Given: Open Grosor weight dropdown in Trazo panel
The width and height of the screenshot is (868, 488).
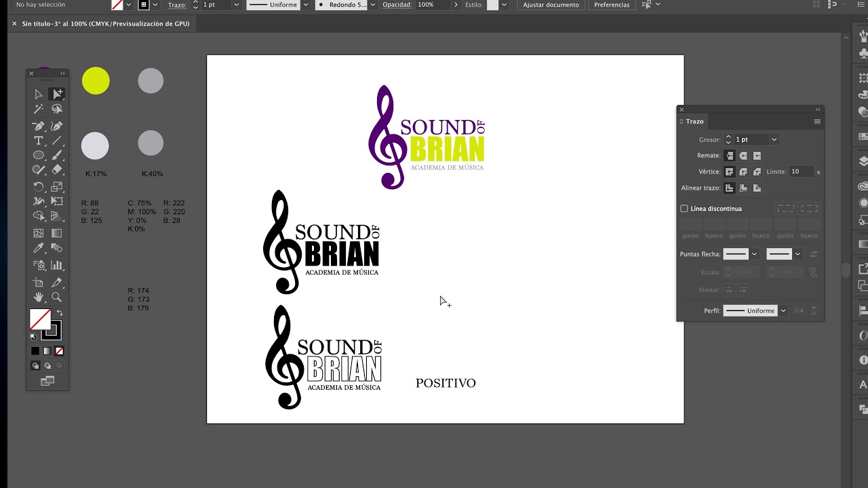Looking at the screenshot, I should point(774,140).
